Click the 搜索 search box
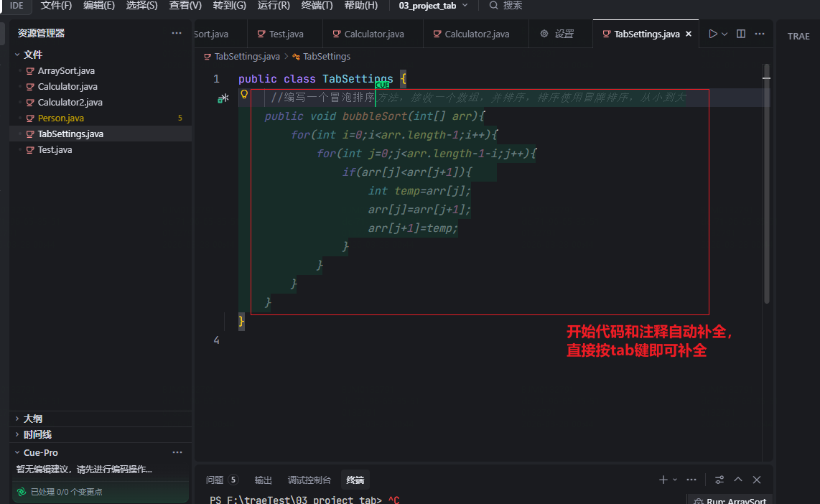This screenshot has width=820, height=504. 505,6
